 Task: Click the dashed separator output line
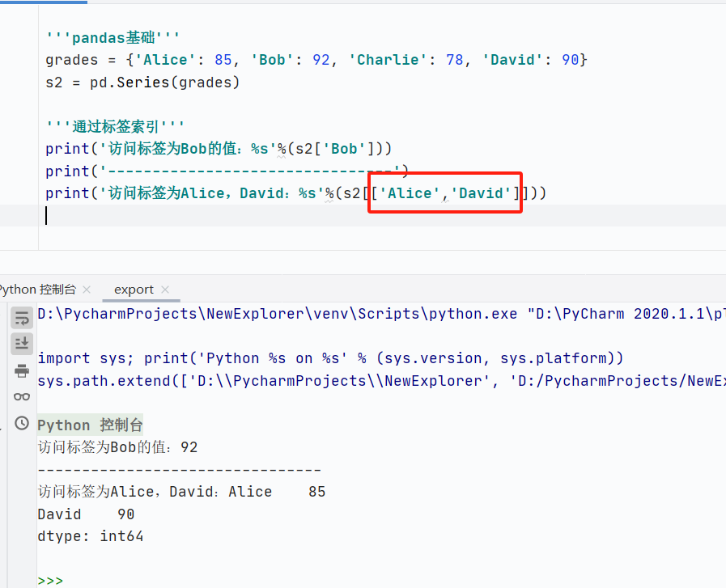179,470
